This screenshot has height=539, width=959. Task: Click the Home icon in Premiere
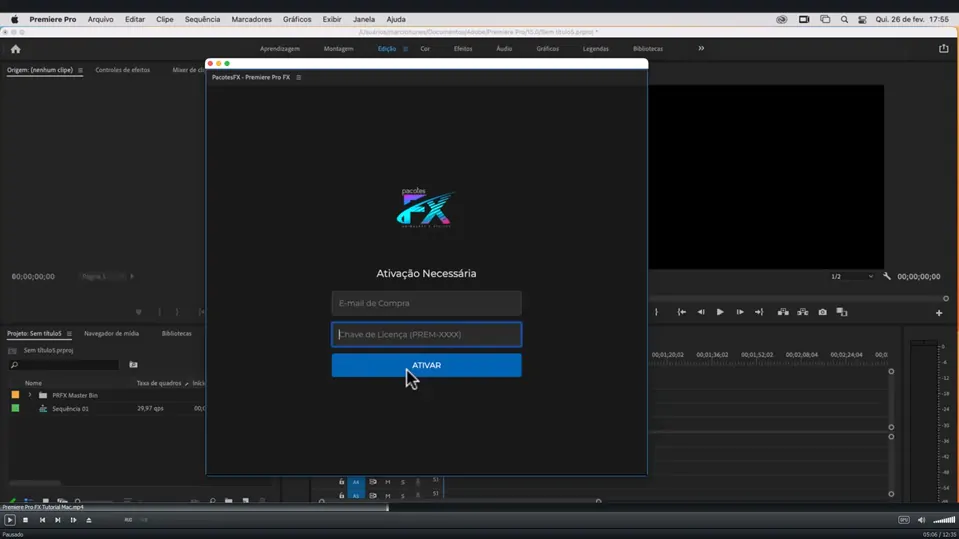click(15, 48)
